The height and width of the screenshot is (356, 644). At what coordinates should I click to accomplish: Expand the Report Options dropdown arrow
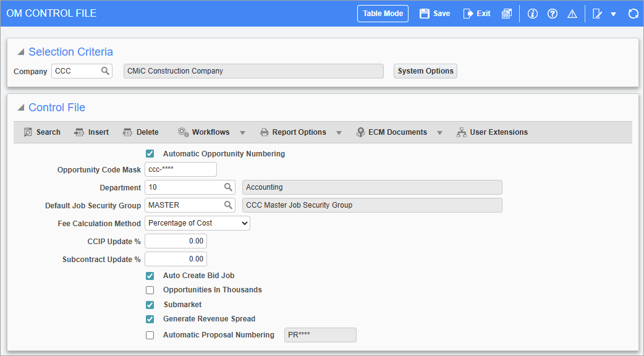[339, 132]
